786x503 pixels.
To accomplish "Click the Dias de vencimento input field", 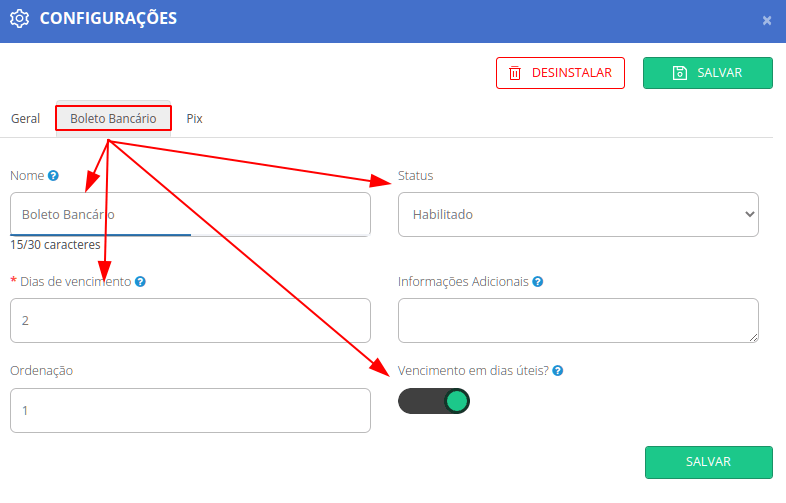I will point(190,321).
